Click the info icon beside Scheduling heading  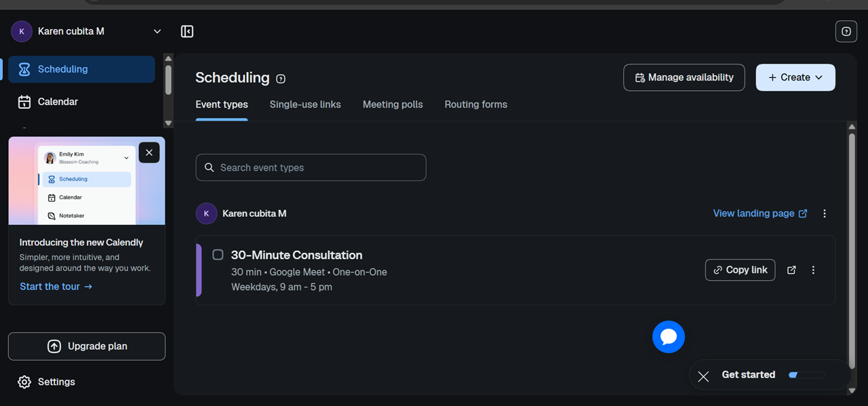click(x=281, y=79)
